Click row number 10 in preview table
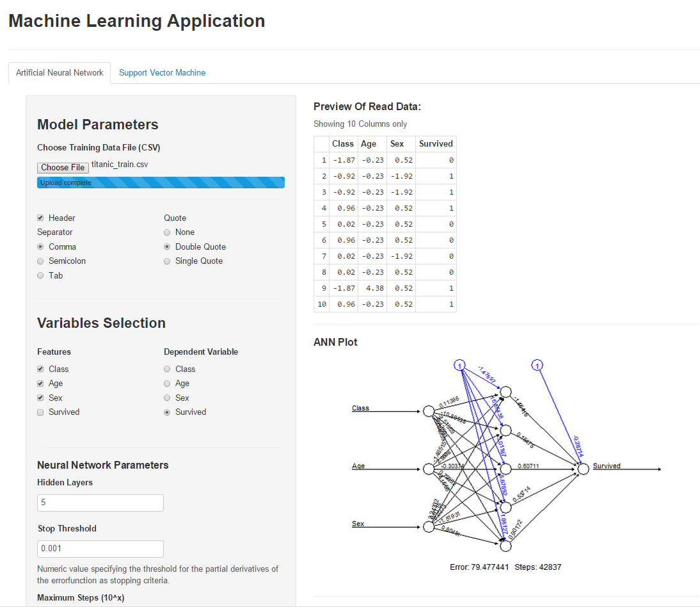700x607 pixels. [322, 304]
